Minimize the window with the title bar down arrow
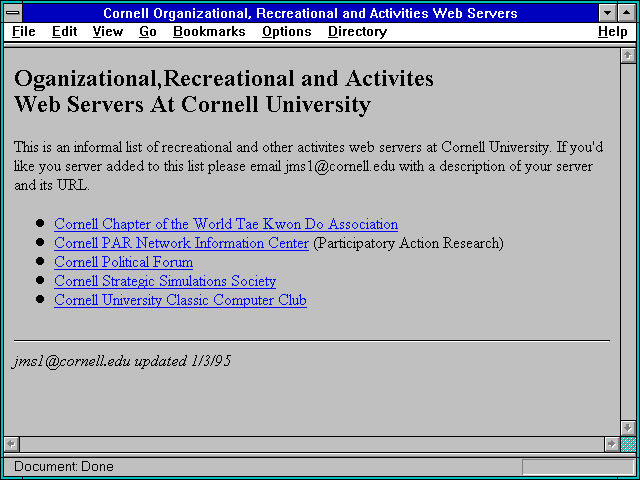This screenshot has height=480, width=640. [608, 13]
